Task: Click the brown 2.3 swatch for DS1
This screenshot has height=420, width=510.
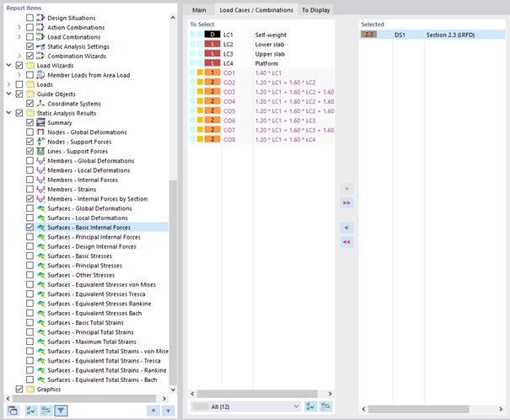Action: [369, 35]
